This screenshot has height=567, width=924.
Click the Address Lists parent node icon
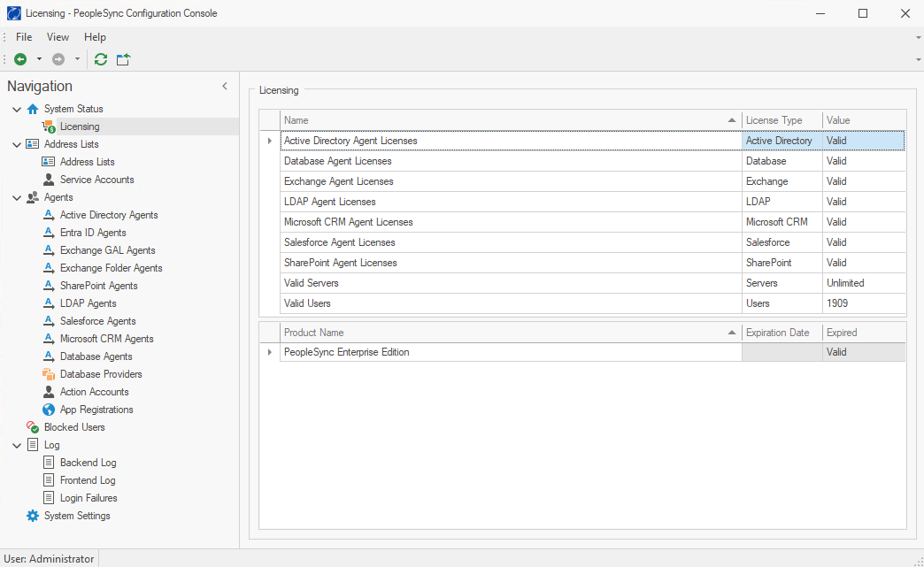tap(33, 144)
